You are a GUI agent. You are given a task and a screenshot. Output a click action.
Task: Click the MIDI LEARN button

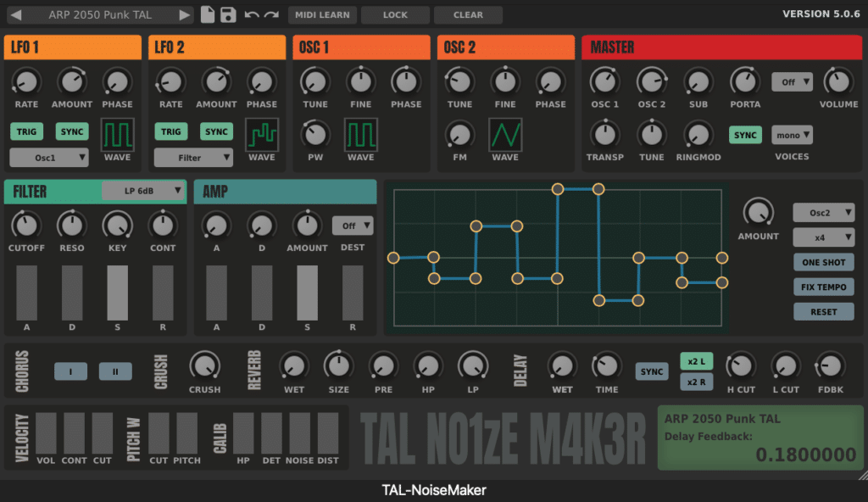tap(322, 14)
